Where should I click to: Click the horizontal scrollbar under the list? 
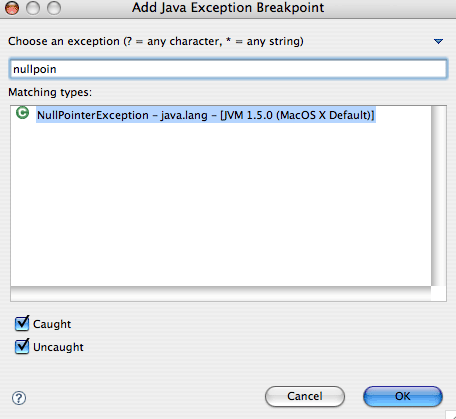[x=221, y=294]
